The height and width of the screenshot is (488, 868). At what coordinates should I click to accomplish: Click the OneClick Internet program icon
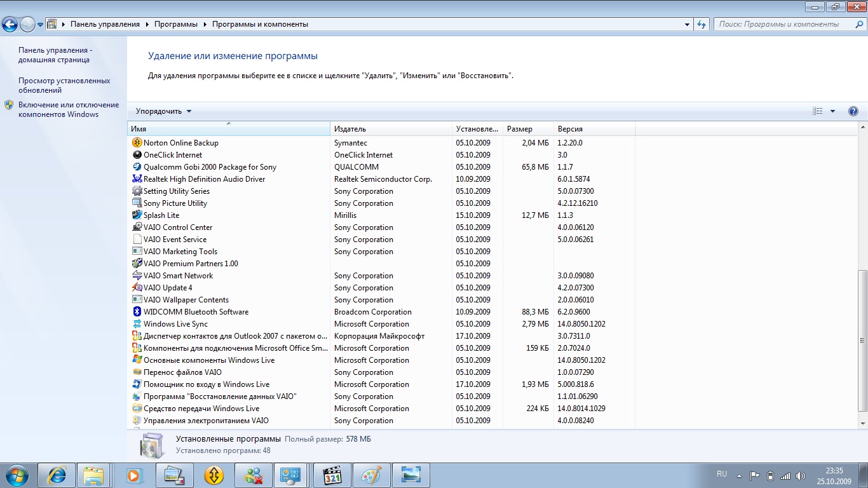(x=137, y=155)
